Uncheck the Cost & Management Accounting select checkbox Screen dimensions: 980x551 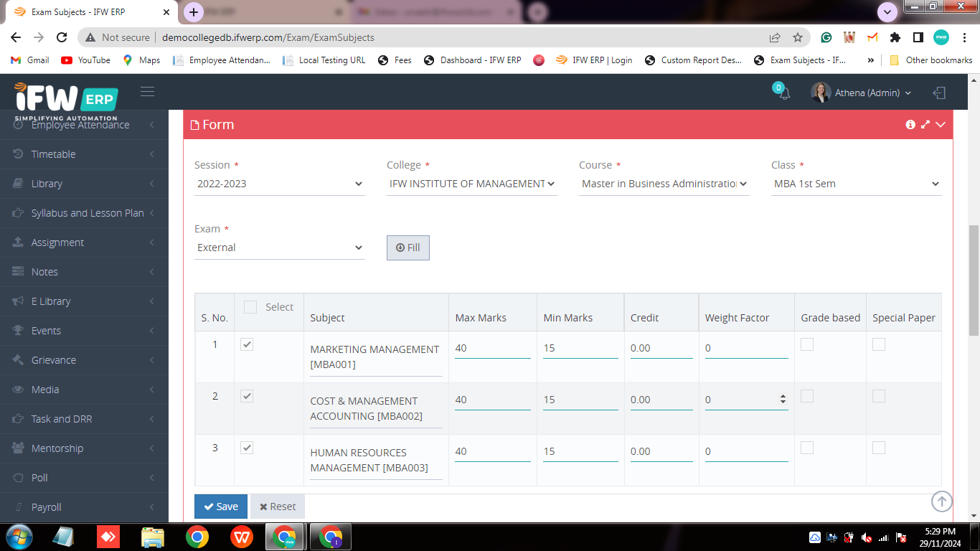click(x=247, y=396)
